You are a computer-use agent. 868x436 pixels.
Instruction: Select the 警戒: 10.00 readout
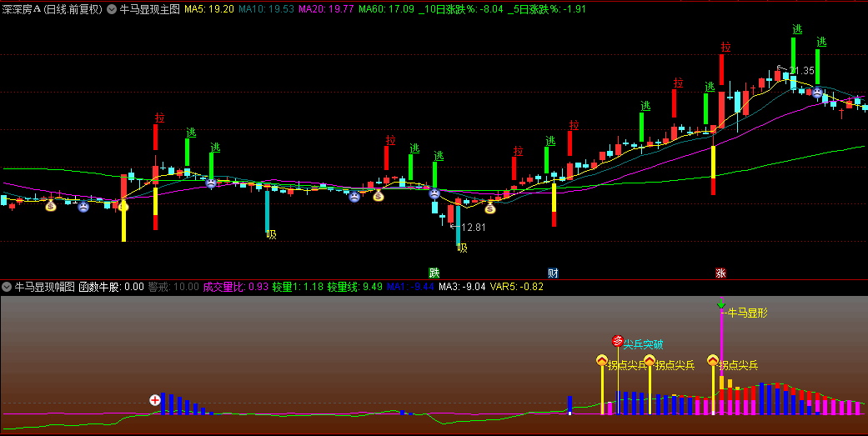pos(173,287)
